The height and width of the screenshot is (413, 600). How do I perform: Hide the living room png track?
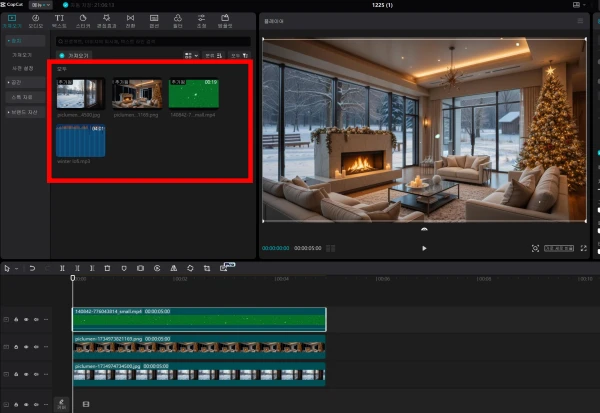pos(26,347)
